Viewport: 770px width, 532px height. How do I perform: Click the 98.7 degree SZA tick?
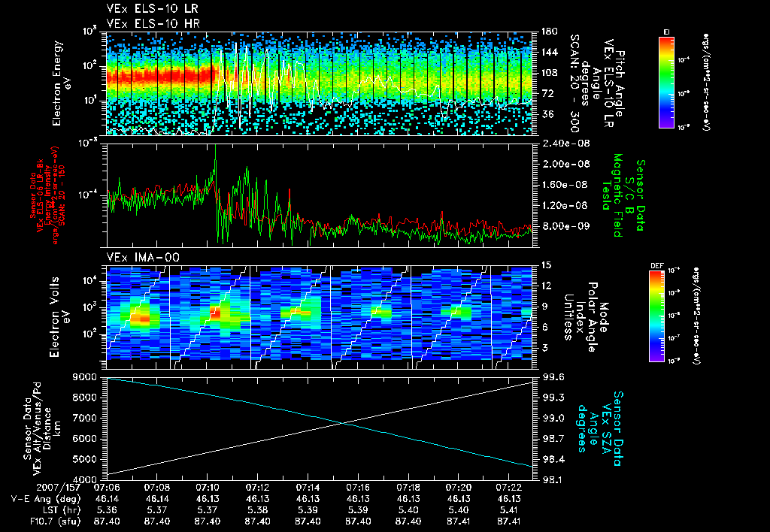tap(553, 439)
